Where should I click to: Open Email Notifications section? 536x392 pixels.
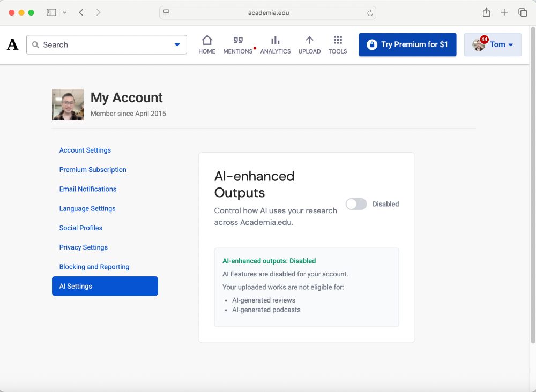[x=88, y=189]
